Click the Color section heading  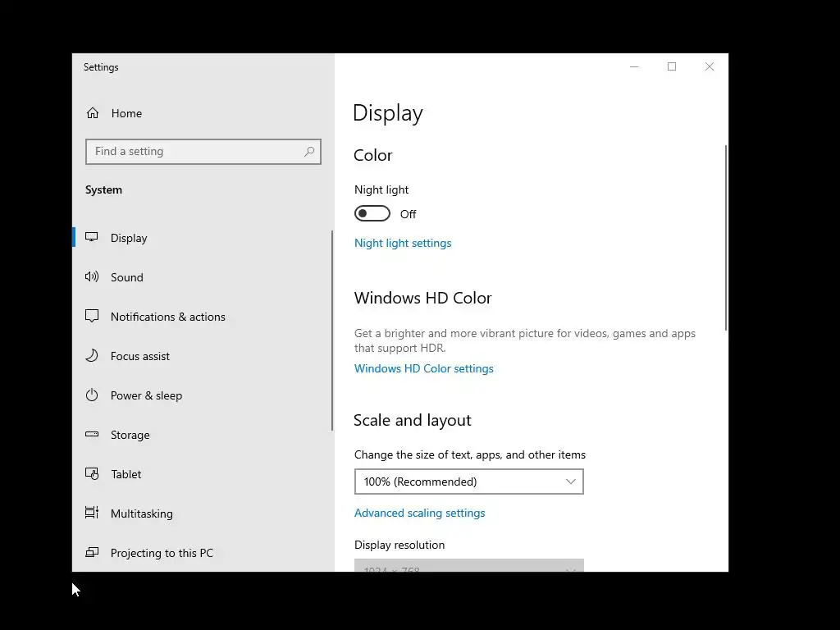click(x=373, y=155)
